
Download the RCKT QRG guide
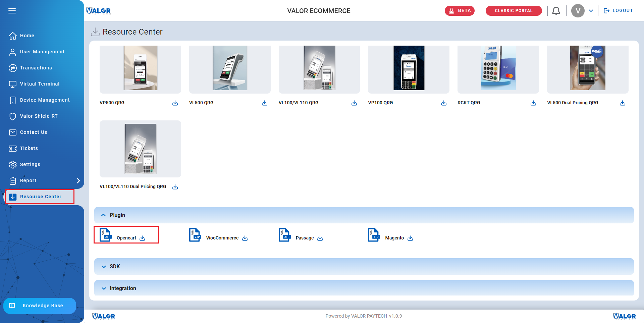pos(533,103)
